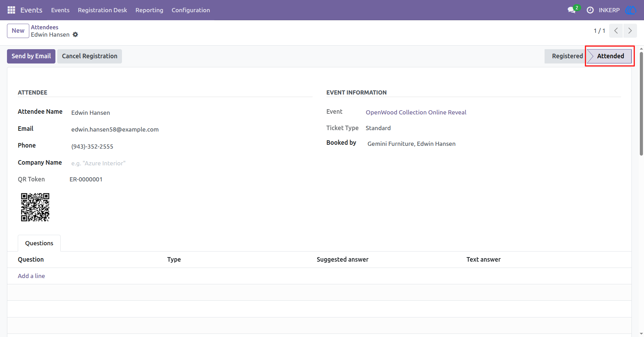Open the Registration Desk menu
The width and height of the screenshot is (644, 337).
click(x=102, y=10)
